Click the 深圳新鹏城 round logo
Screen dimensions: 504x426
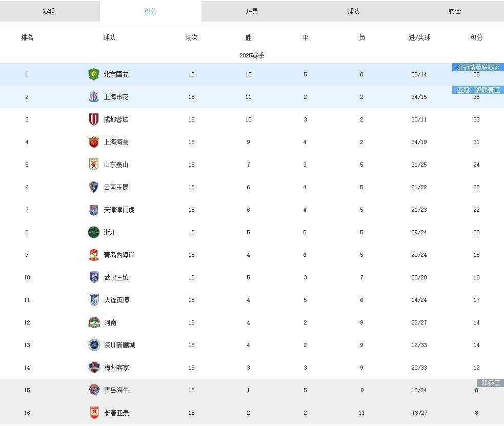[x=93, y=345]
